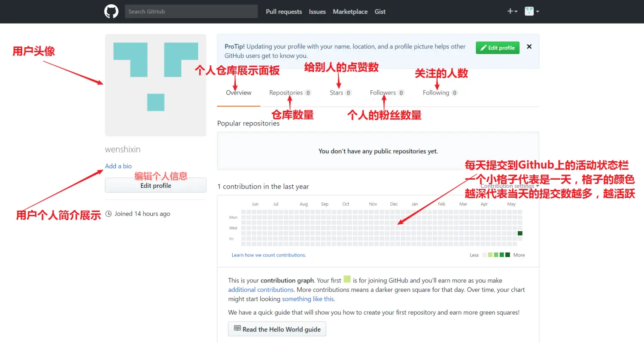Click You don't have any public repositories text

(x=378, y=151)
